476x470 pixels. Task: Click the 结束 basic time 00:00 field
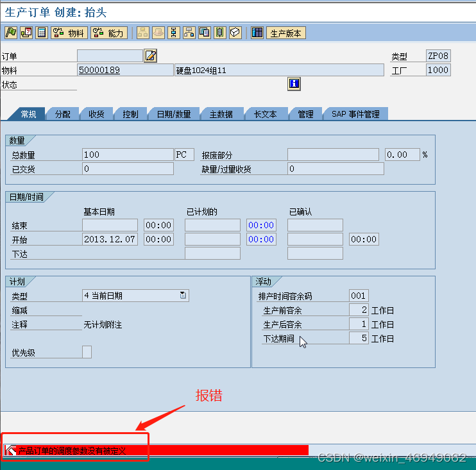(158, 225)
